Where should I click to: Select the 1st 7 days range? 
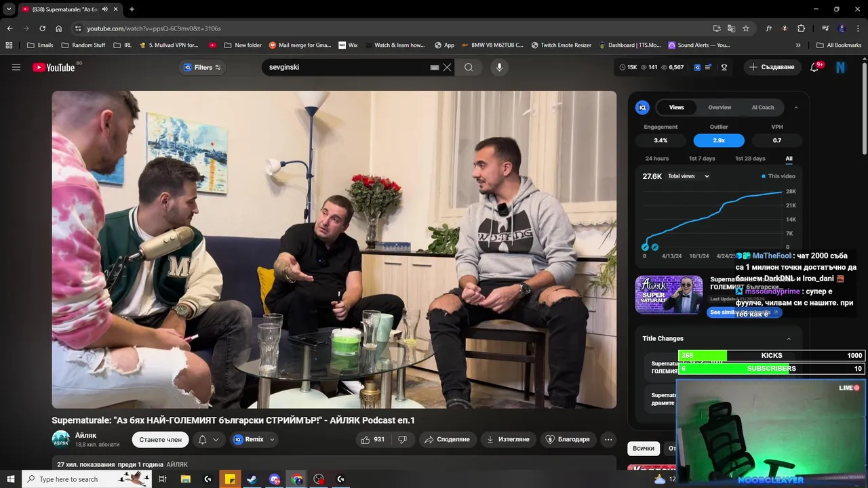[x=702, y=159]
